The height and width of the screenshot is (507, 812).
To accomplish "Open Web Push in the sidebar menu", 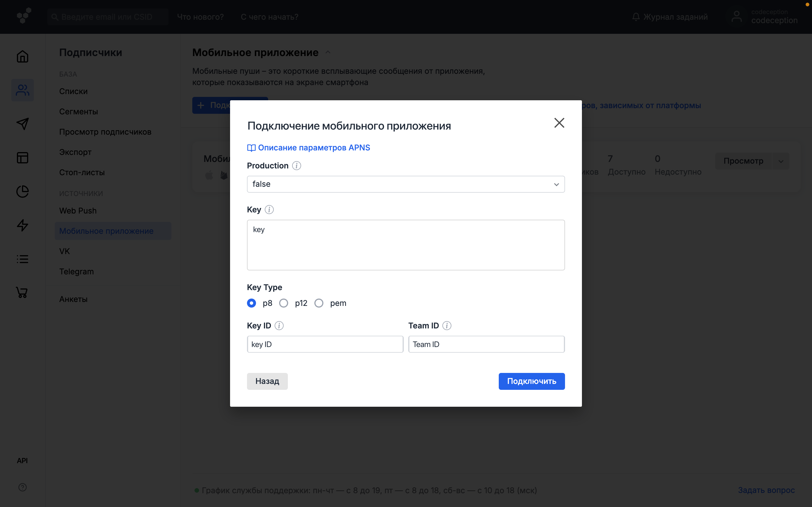I will (x=78, y=211).
